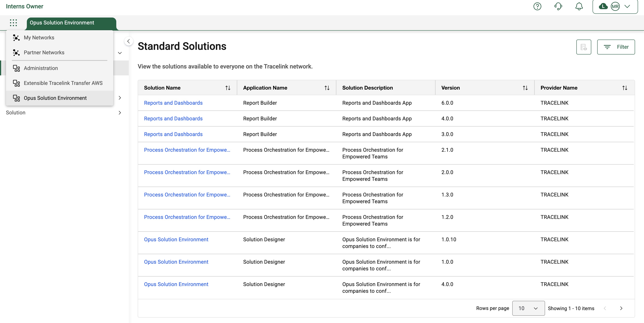Click the Standard Solutions heading
The height and width of the screenshot is (323, 644).
[x=182, y=46]
